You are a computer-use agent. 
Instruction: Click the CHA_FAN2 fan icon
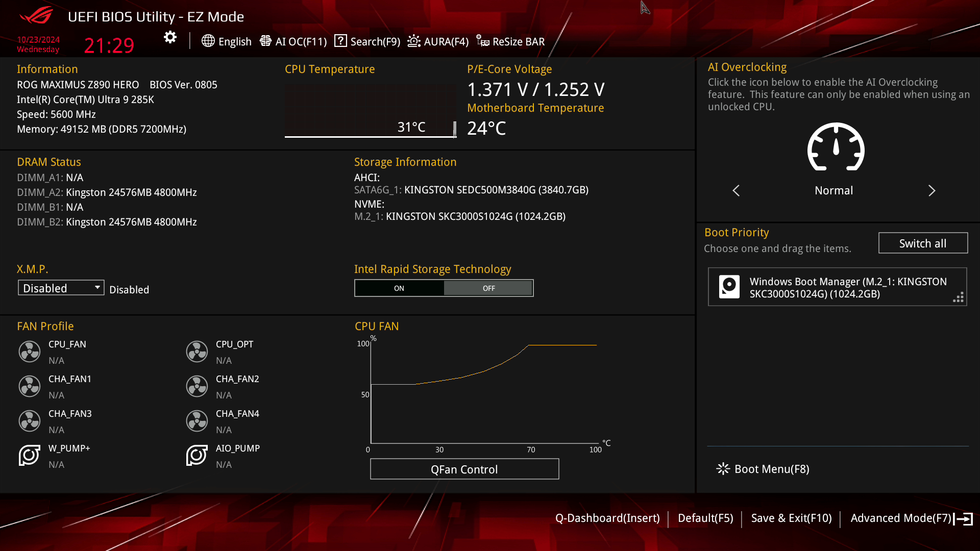(197, 386)
